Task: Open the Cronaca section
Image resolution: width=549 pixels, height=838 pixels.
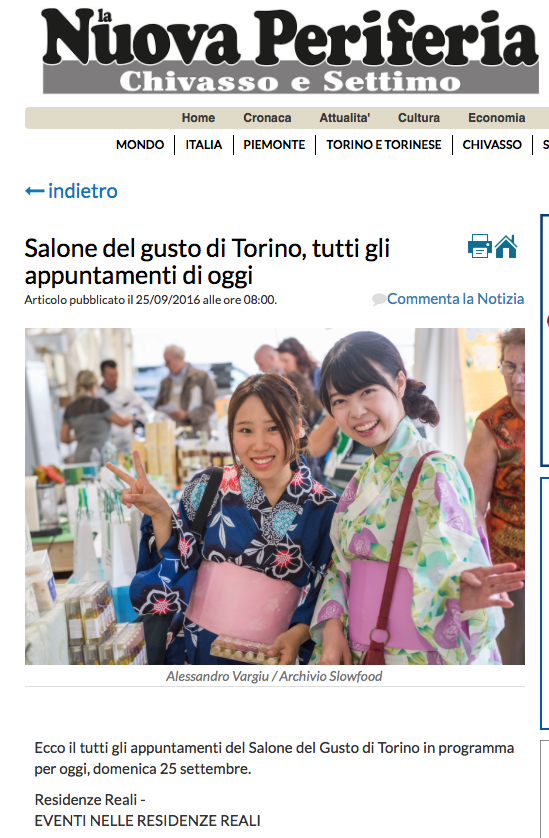Action: tap(267, 118)
